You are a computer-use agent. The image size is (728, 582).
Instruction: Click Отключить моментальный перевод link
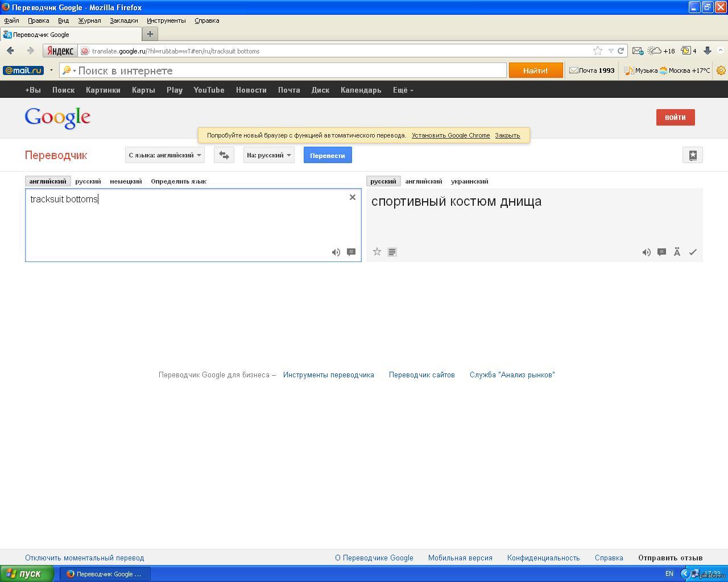pos(85,558)
